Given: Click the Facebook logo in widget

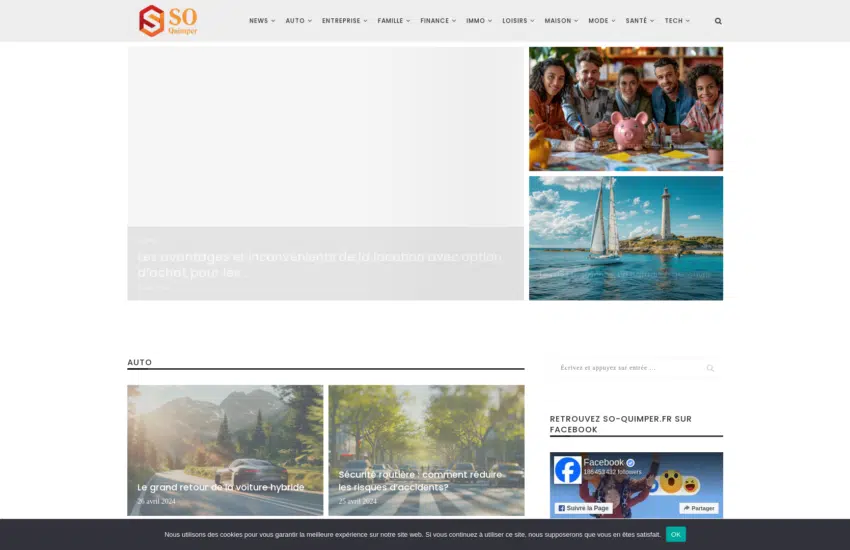Looking at the screenshot, I should click(x=568, y=470).
